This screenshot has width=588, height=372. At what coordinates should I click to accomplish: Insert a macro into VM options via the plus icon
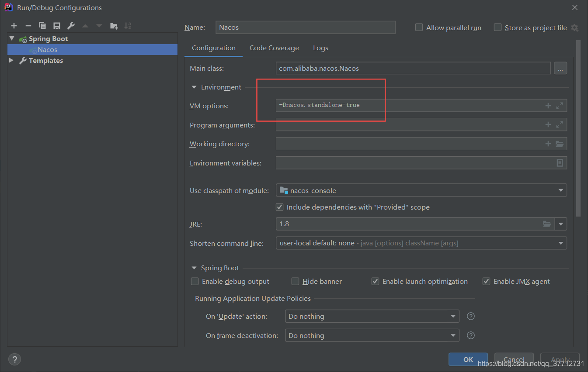(x=548, y=106)
